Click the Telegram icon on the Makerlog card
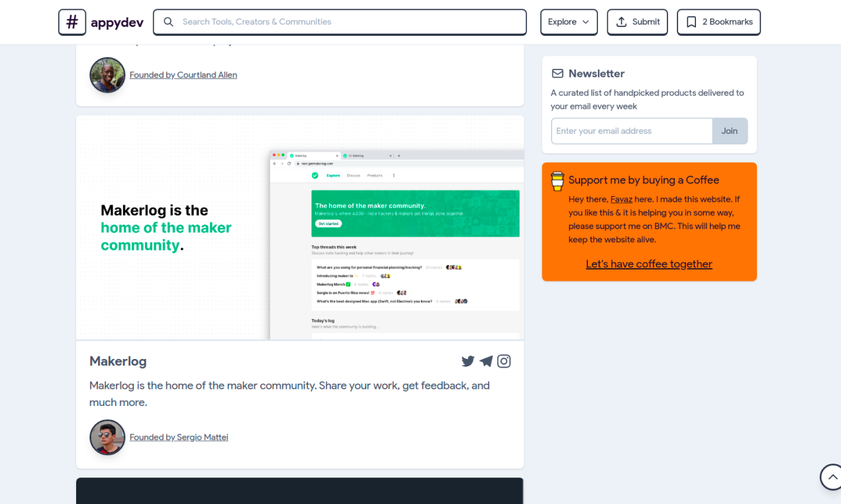This screenshot has height=504, width=841. click(486, 361)
